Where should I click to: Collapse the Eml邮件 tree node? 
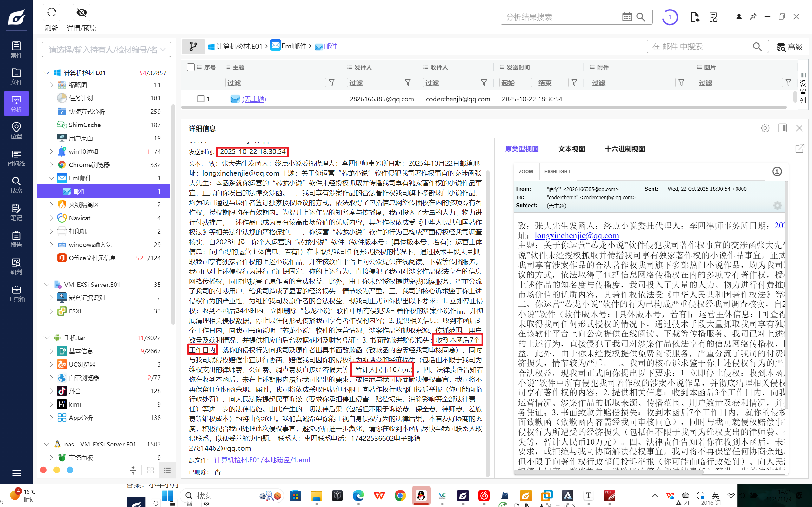coord(51,178)
